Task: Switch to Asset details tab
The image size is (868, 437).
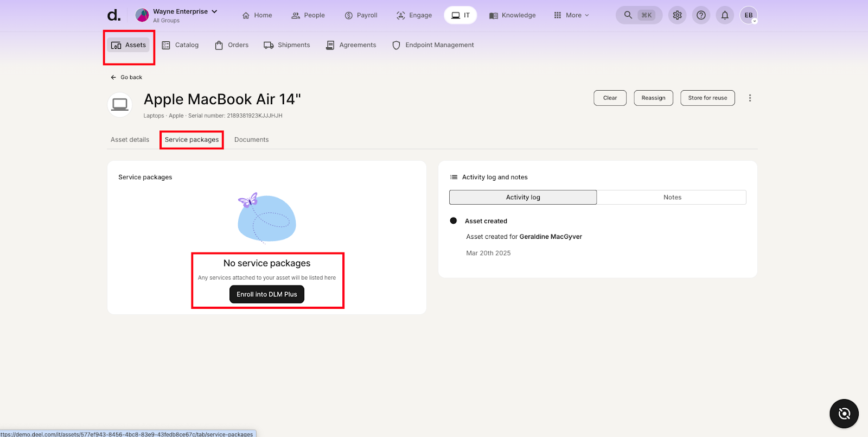Action: (130, 140)
